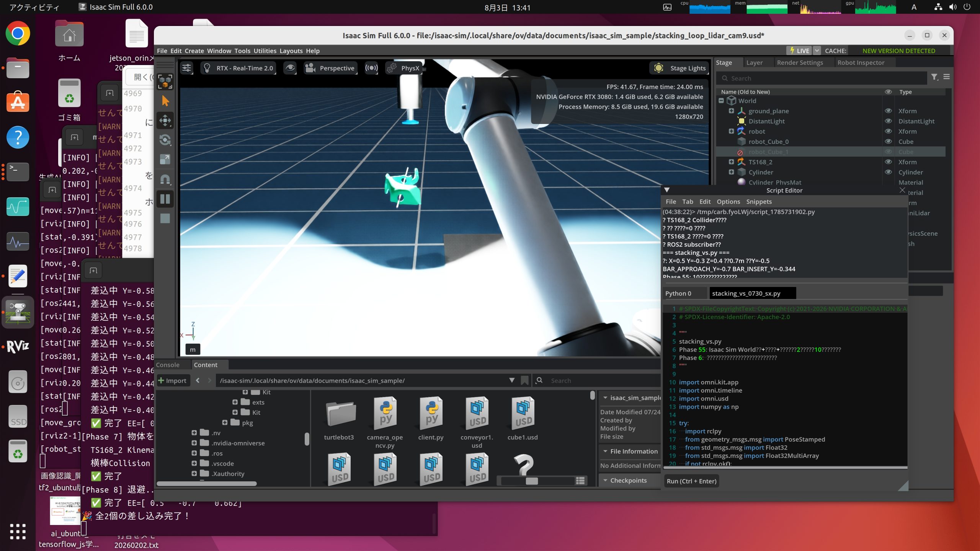This screenshot has width=980, height=551.
Task: Toggle visibility of ground_plane
Action: click(x=888, y=111)
